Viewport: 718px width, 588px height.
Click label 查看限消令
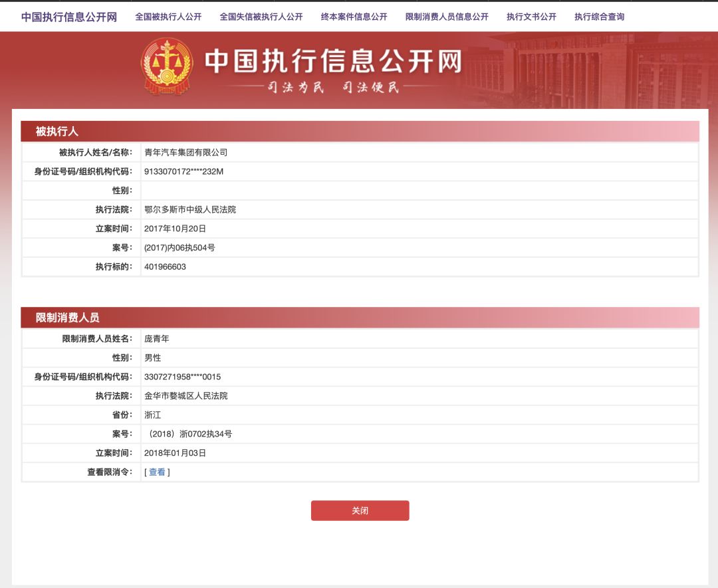[x=110, y=472]
